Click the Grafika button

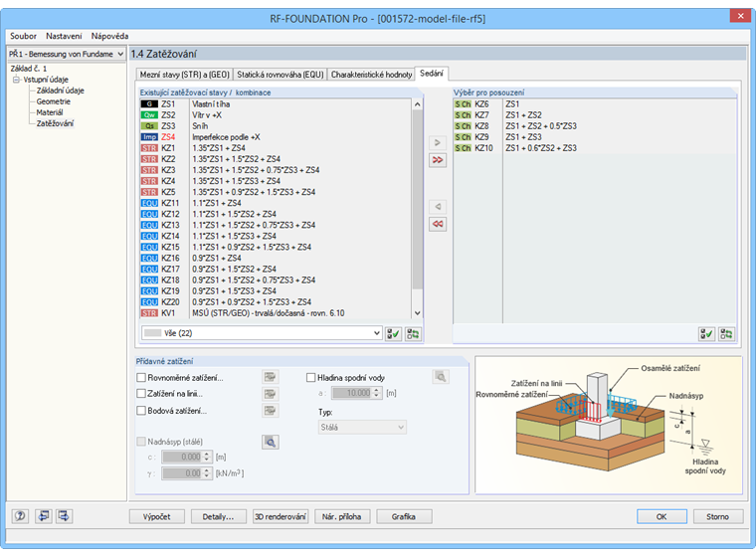(x=404, y=516)
